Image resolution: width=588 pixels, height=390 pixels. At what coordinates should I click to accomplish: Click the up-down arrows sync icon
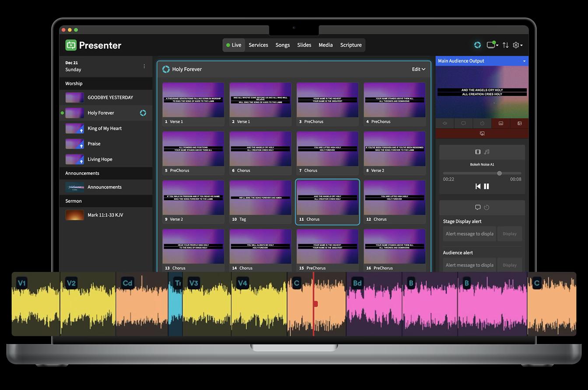505,45
